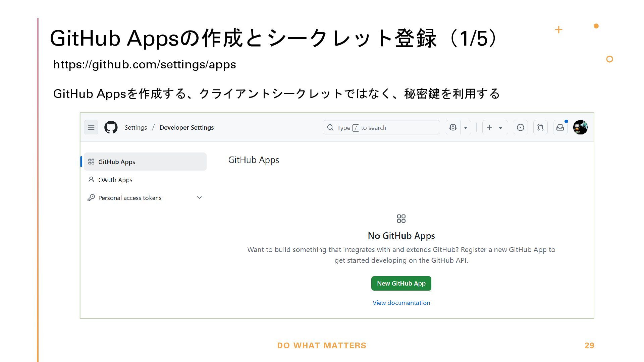
Task: Click the GitHub Apps sidebar grid icon
Action: pos(91,162)
